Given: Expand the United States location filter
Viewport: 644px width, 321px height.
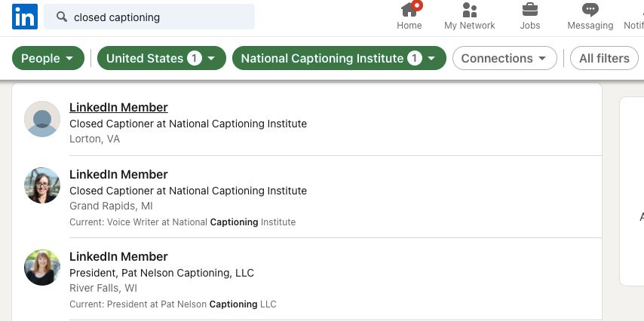Looking at the screenshot, I should (x=161, y=59).
